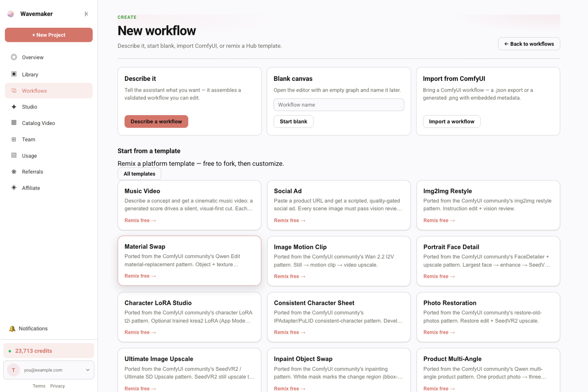Click the Wavemaker logo icon
This screenshot has width=588, height=392.
pos(11,14)
